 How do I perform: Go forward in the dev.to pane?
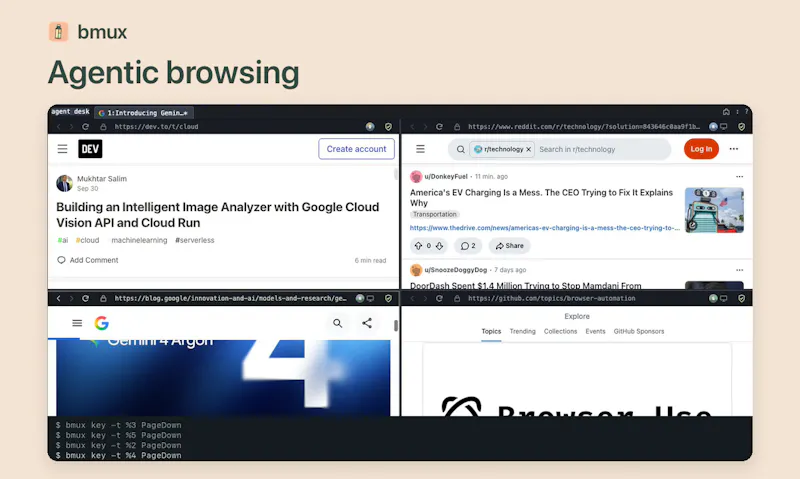[x=71, y=127]
